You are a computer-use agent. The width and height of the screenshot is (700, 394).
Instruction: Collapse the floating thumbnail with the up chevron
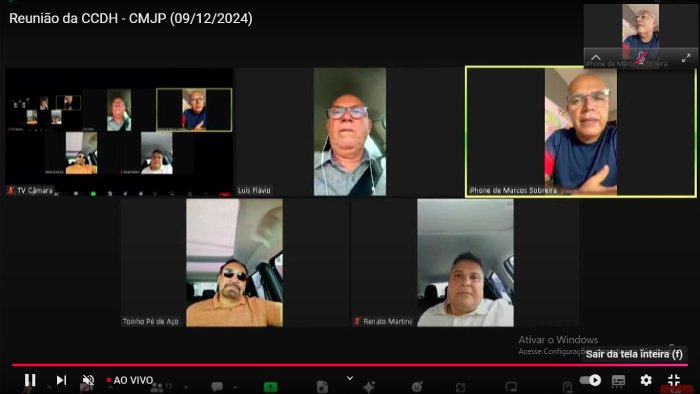pyautogui.click(x=596, y=58)
